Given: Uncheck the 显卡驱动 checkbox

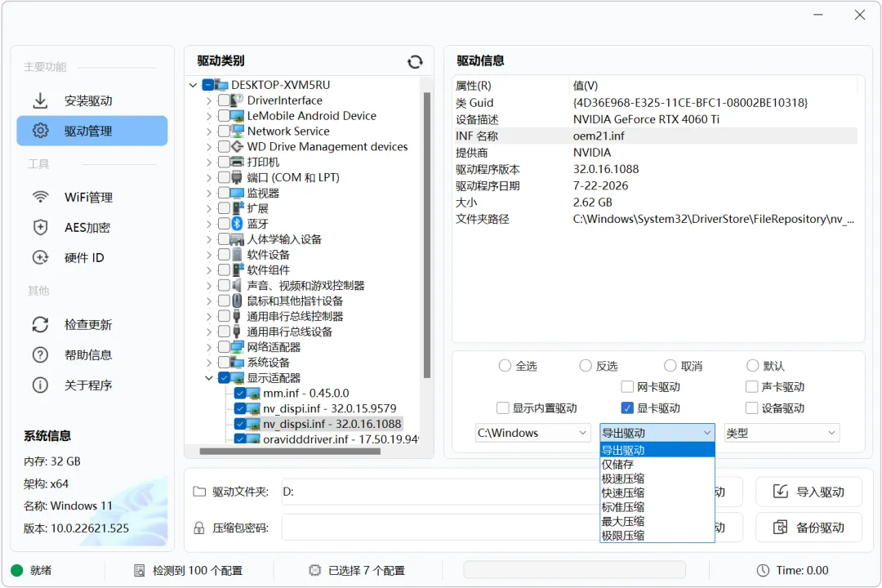Looking at the screenshot, I should 627,408.
